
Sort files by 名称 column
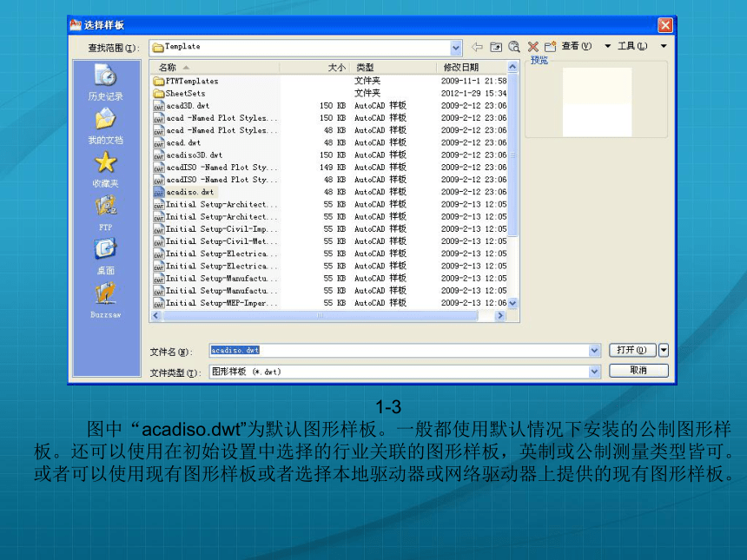point(168,68)
